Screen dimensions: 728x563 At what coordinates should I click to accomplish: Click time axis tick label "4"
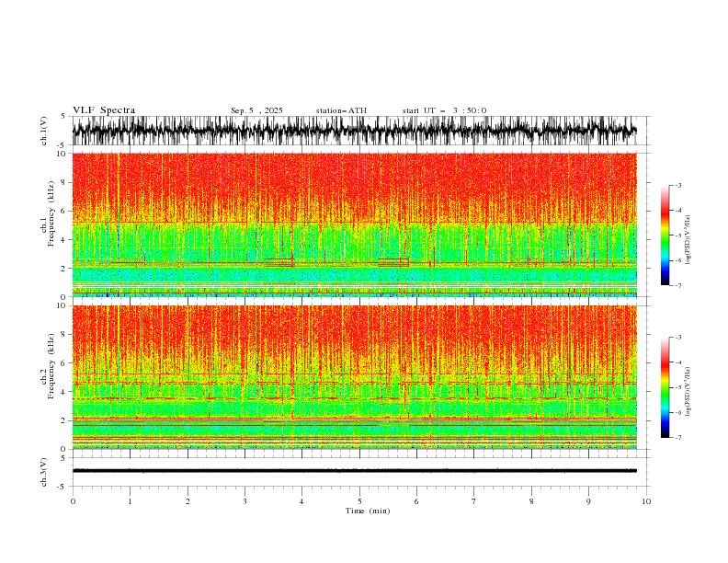[x=301, y=501]
